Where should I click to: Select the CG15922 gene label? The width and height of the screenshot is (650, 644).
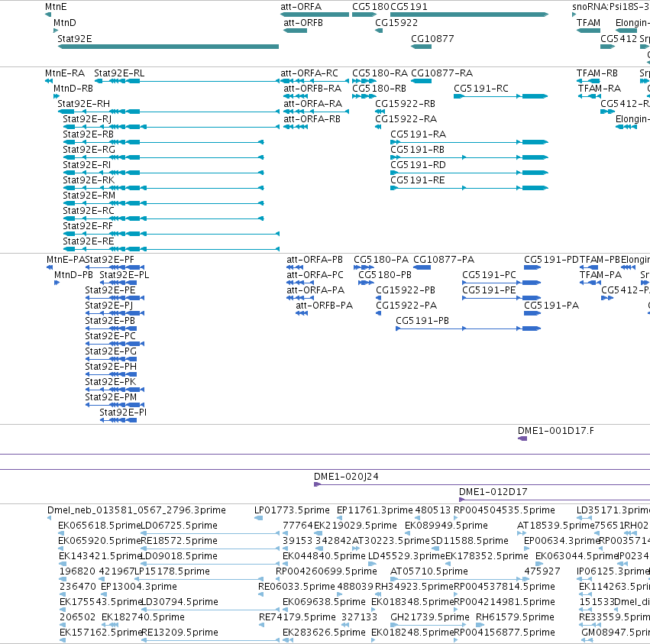(x=396, y=23)
